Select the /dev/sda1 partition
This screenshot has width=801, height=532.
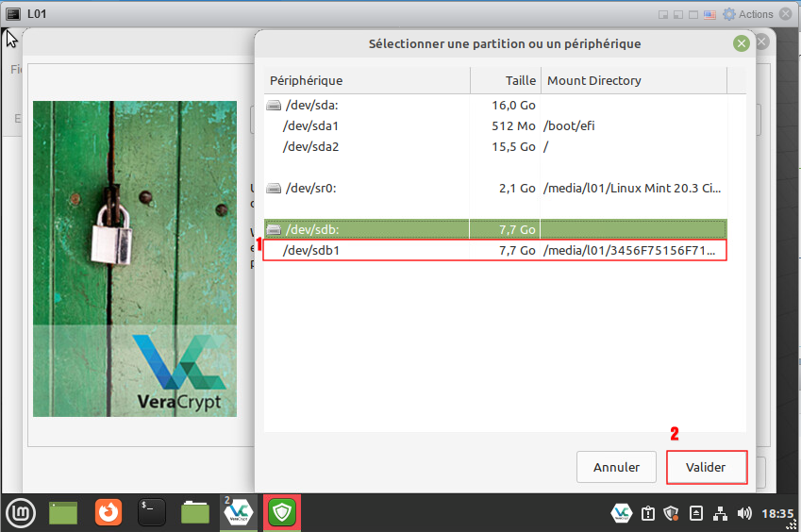pos(494,125)
